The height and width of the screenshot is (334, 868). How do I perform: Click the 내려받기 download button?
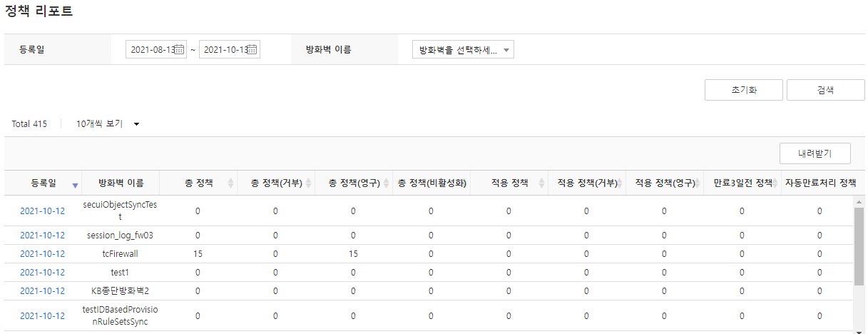pyautogui.click(x=815, y=153)
